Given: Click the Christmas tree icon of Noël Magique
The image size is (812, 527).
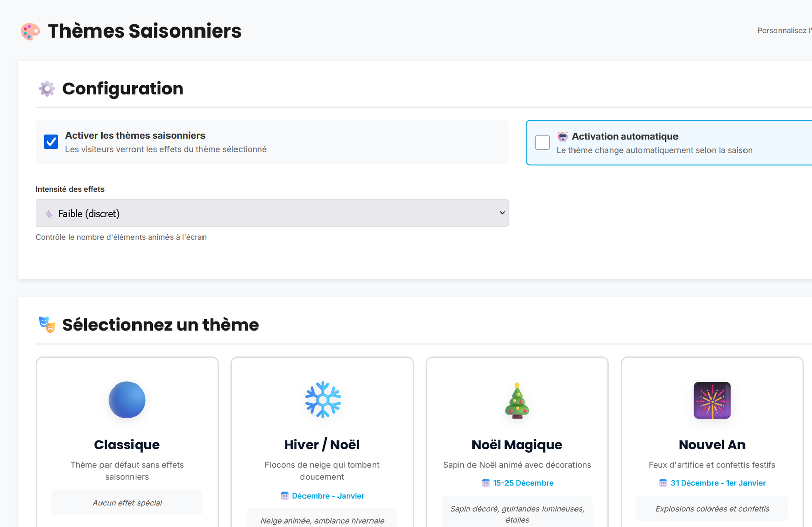Looking at the screenshot, I should coord(517,400).
